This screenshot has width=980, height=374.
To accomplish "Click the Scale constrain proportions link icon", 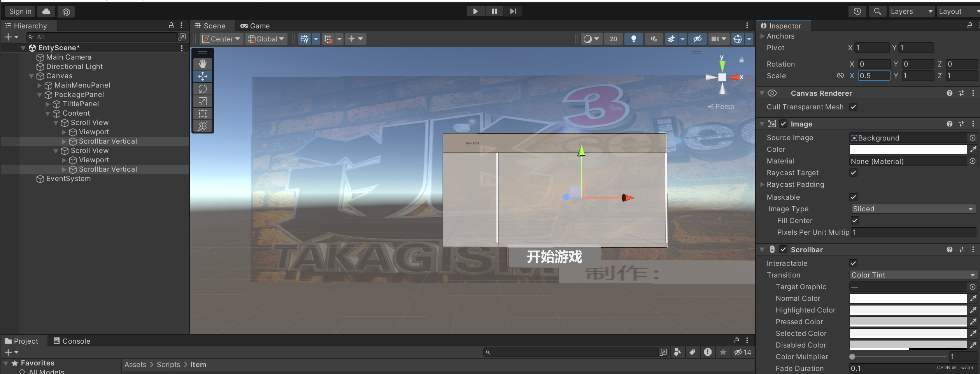I will [840, 76].
